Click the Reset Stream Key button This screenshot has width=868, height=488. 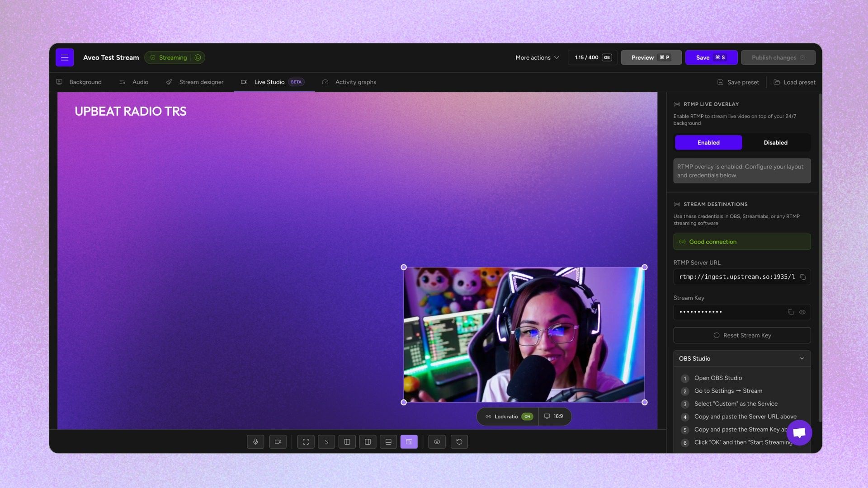[x=741, y=335]
